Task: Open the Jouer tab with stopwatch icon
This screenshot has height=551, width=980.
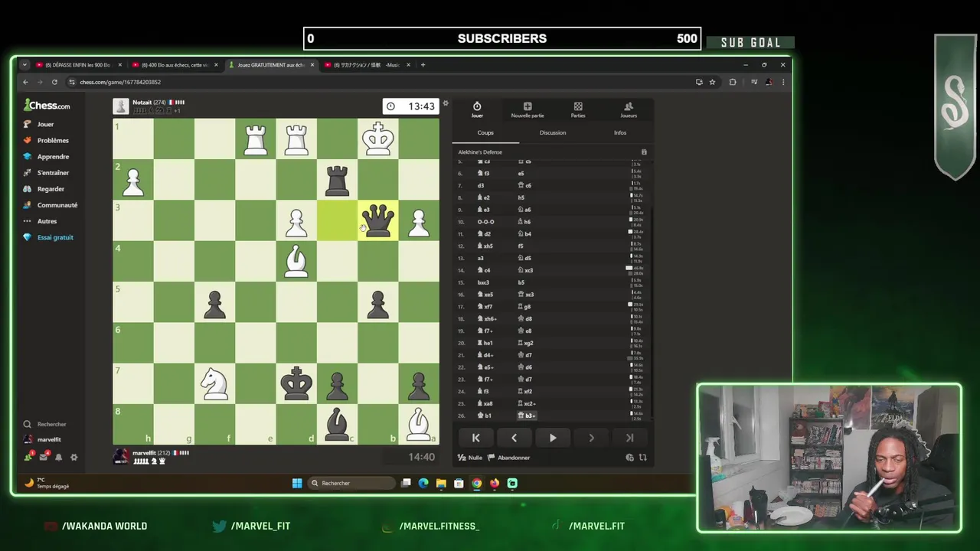Action: coord(477,110)
